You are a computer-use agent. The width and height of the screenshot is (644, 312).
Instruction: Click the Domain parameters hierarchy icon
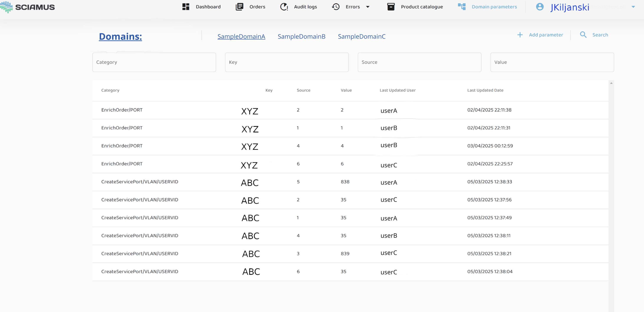(462, 7)
